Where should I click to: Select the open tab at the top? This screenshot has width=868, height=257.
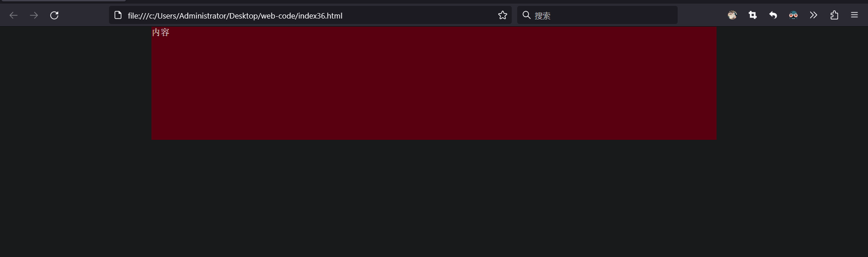(63, 1)
